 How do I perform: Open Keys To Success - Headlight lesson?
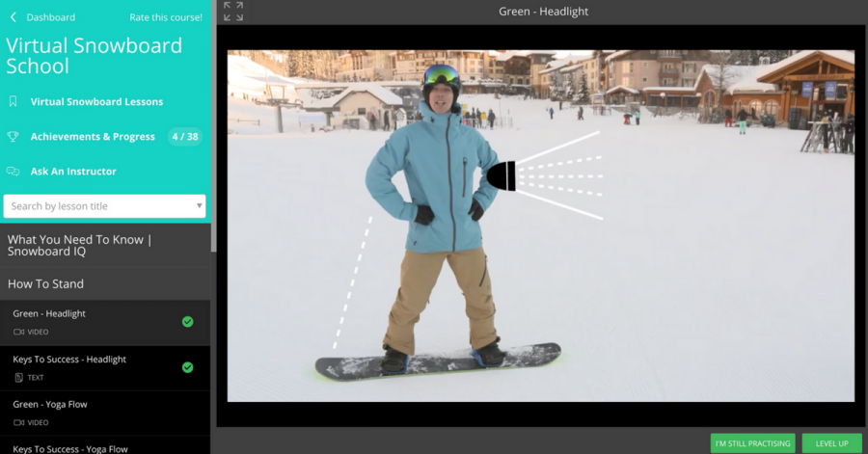click(x=105, y=368)
